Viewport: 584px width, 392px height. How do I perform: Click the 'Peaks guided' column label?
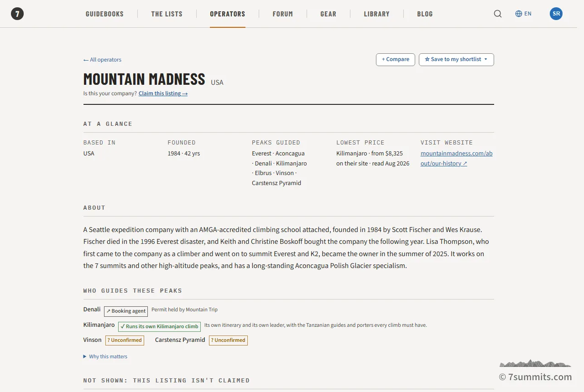[x=276, y=143]
